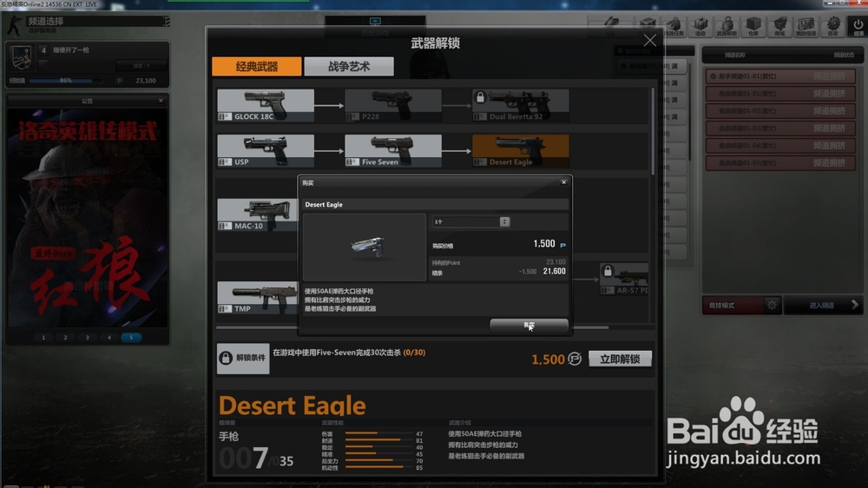The height and width of the screenshot is (488, 868).
Task: Close the 购买 purchase dialog
Action: coord(563,182)
